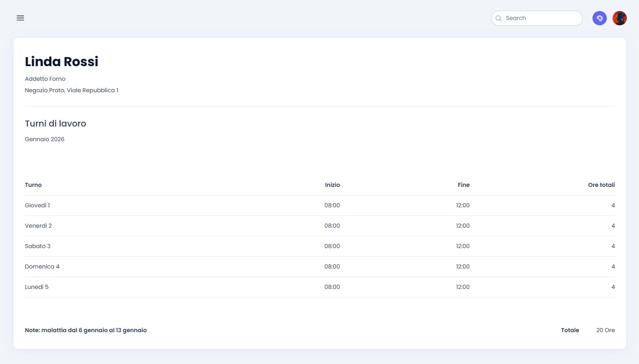Select the Sabato 3 shift row
Viewport: 639px width, 364px height.
pos(38,246)
